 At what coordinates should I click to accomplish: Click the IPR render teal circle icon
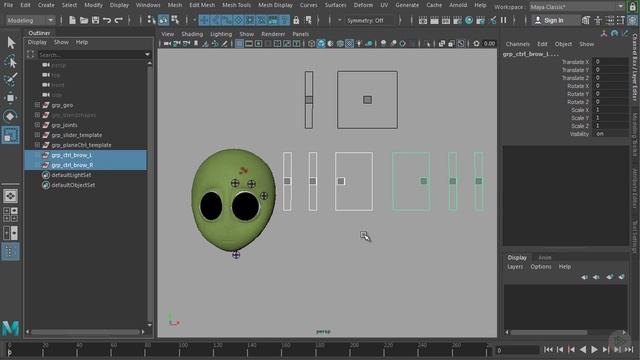(469, 20)
